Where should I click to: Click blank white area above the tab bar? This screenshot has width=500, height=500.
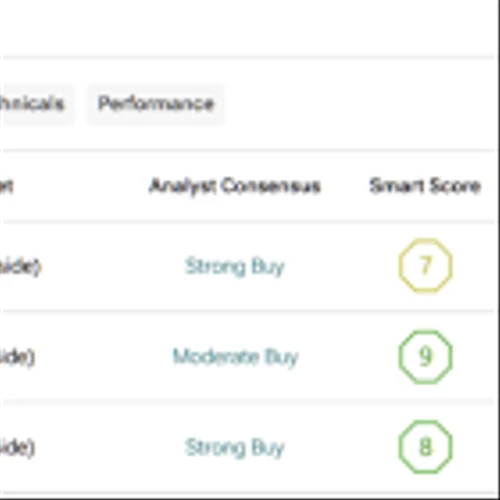247,28
